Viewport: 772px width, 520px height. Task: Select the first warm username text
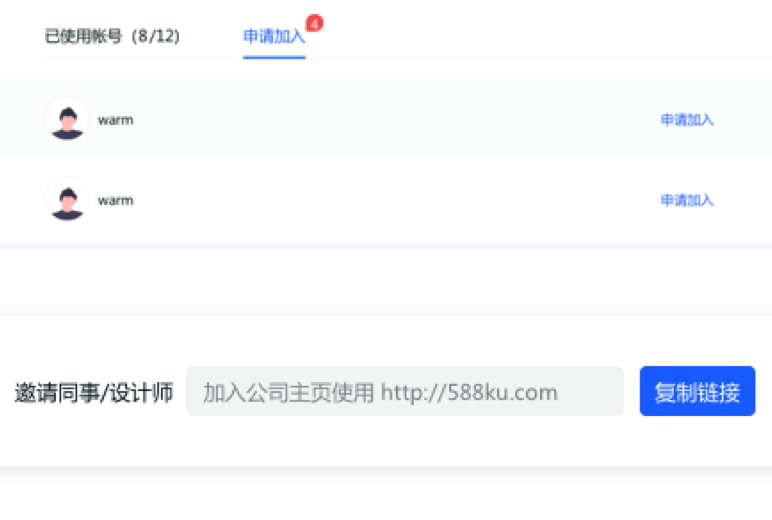tap(116, 120)
